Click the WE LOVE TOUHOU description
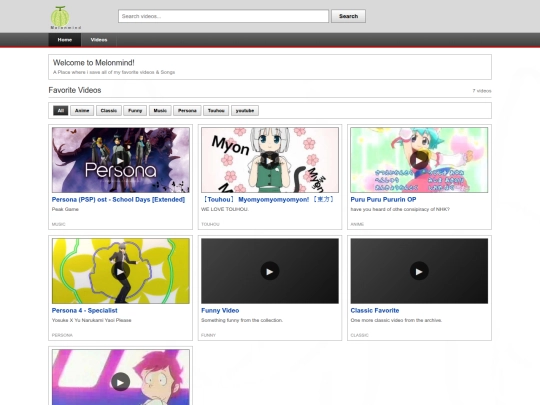This screenshot has height=405, width=540. (x=225, y=209)
